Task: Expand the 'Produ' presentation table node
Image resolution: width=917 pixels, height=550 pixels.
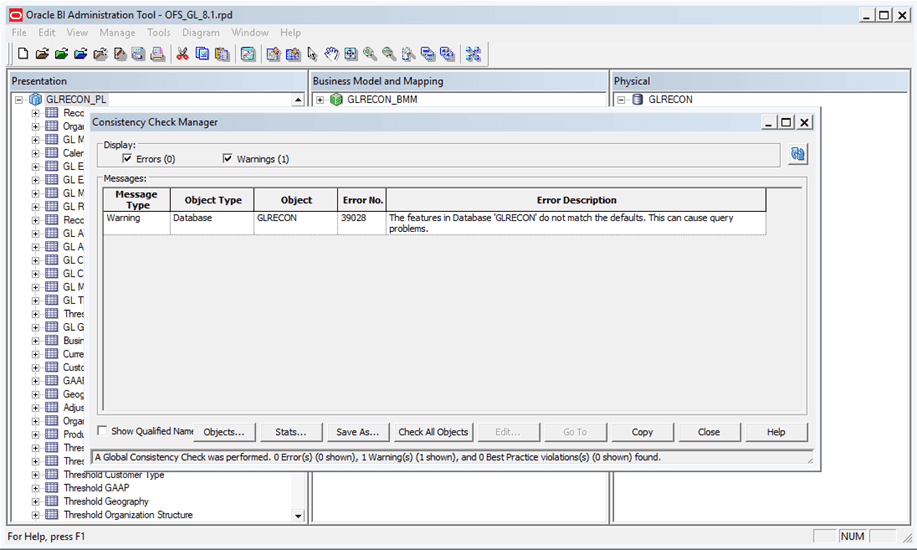Action: [36, 434]
